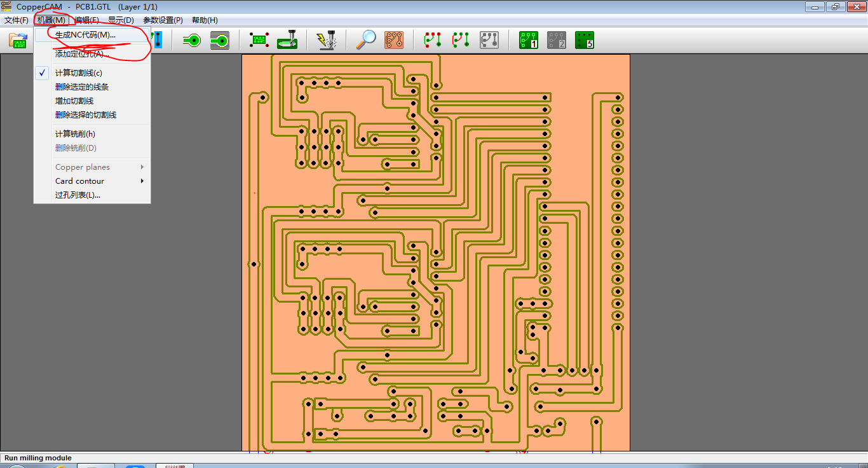Choose 添加定位孔(A)... menu entry
Screen dimensions: 868x468
(x=92, y=54)
